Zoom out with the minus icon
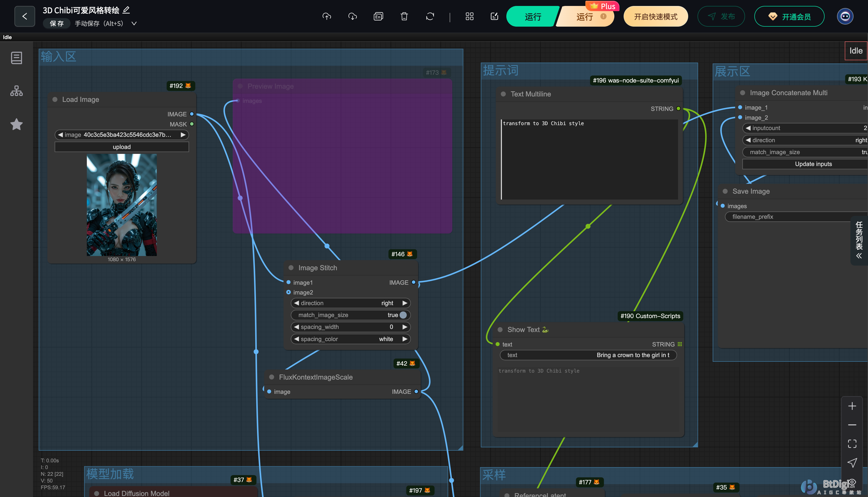The width and height of the screenshot is (868, 497). point(852,425)
